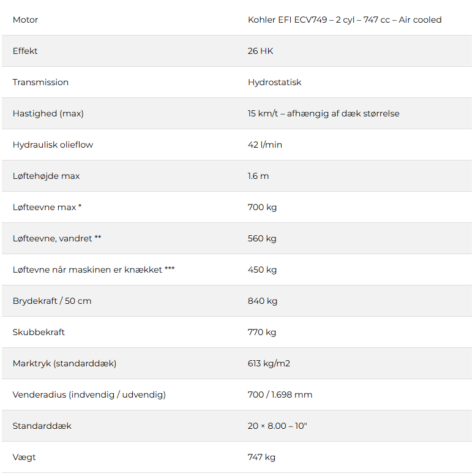The height and width of the screenshot is (476, 475).
Task: Click the Hastighed (max) label
Action: click(48, 113)
